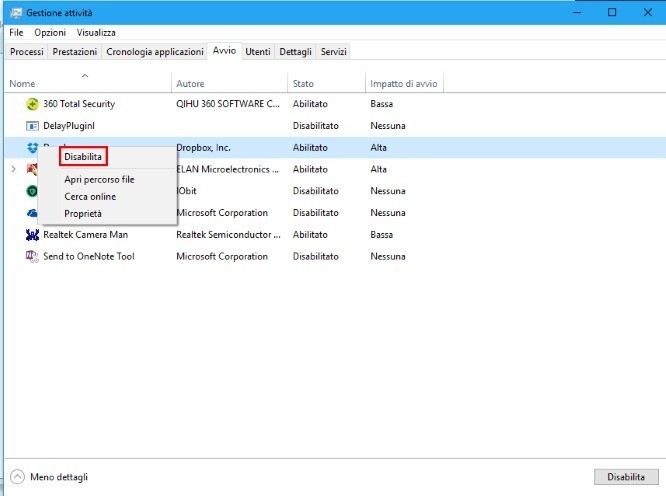Image resolution: width=666 pixels, height=496 pixels.
Task: Switch to the Servizi tab
Action: point(334,51)
